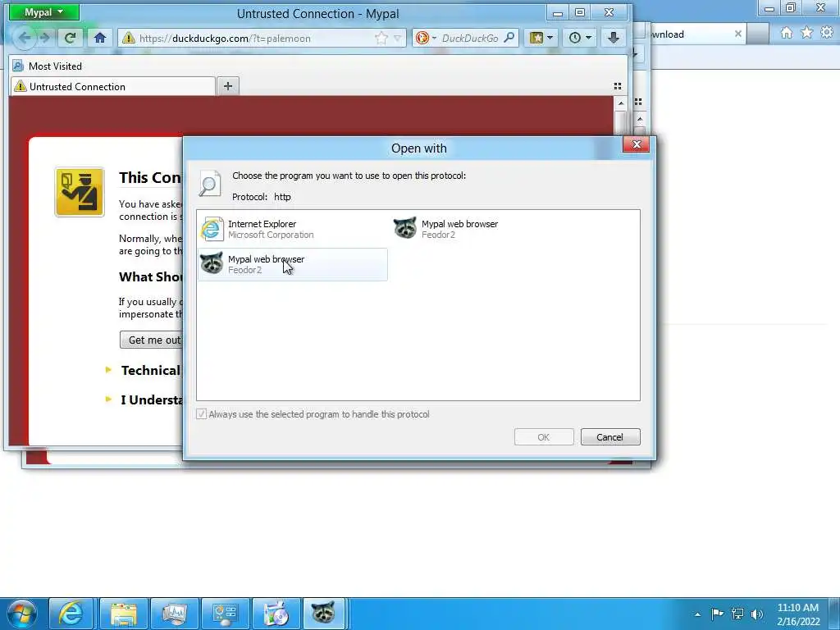Open File Explorer from the taskbar

(x=124, y=614)
